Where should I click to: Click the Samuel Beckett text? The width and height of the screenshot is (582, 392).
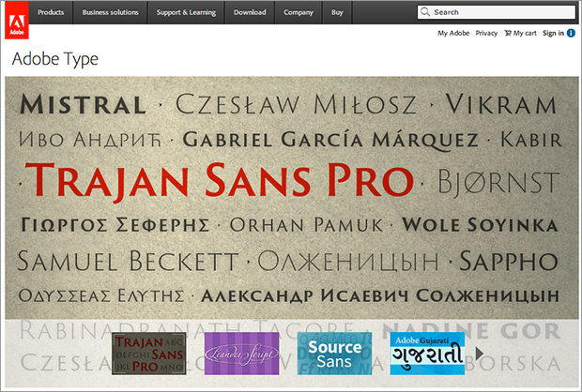(x=128, y=261)
